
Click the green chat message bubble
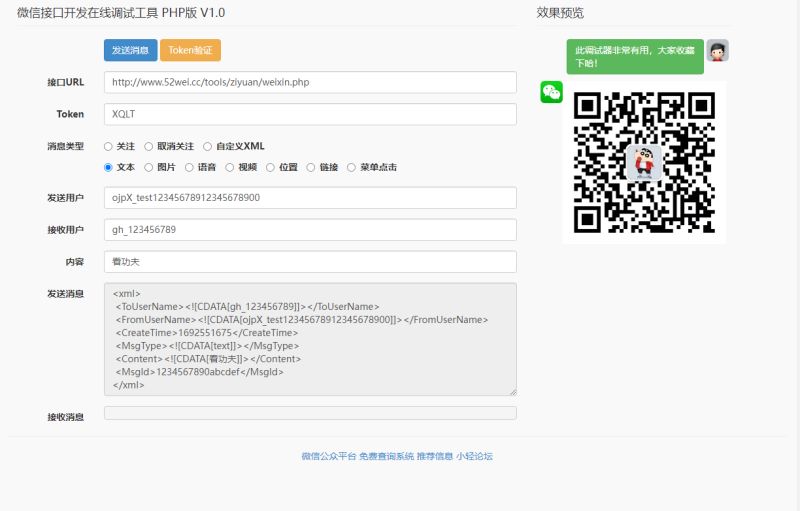(635, 57)
